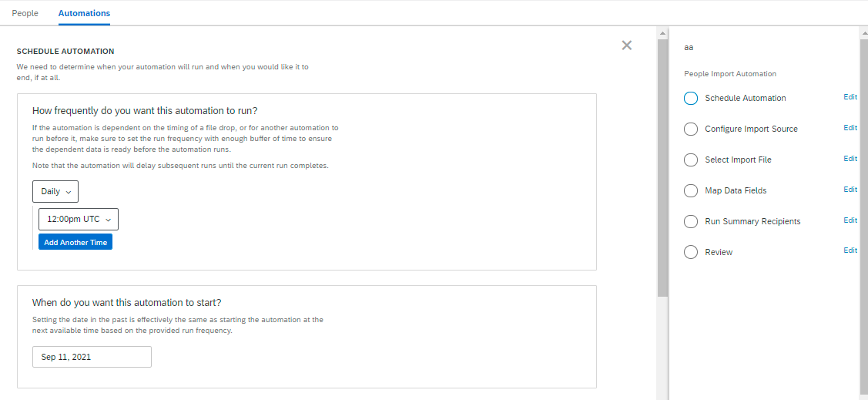Edit the Configure Import Source step
Screen dimensions: 868x400
[850, 128]
